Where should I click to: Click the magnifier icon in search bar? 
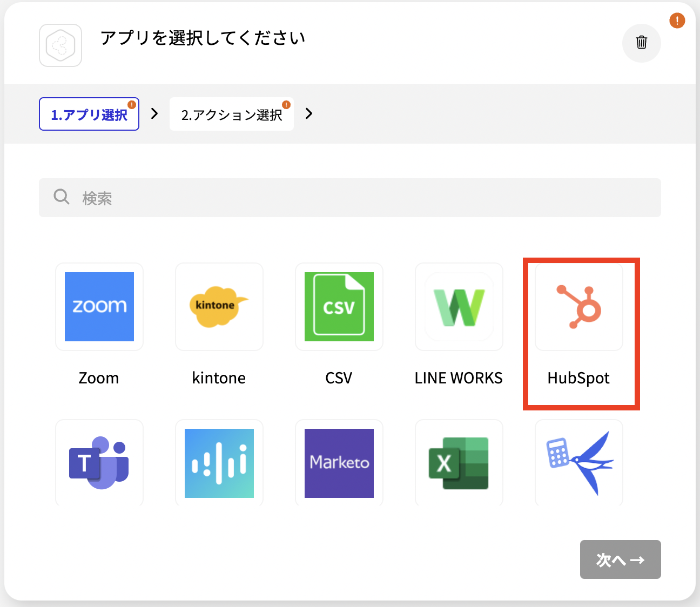pyautogui.click(x=62, y=197)
